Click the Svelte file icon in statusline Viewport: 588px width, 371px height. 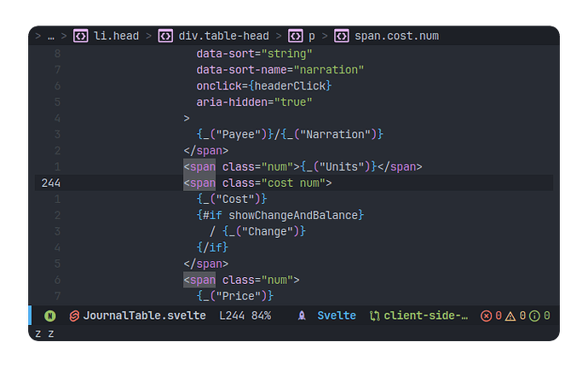coord(74,316)
